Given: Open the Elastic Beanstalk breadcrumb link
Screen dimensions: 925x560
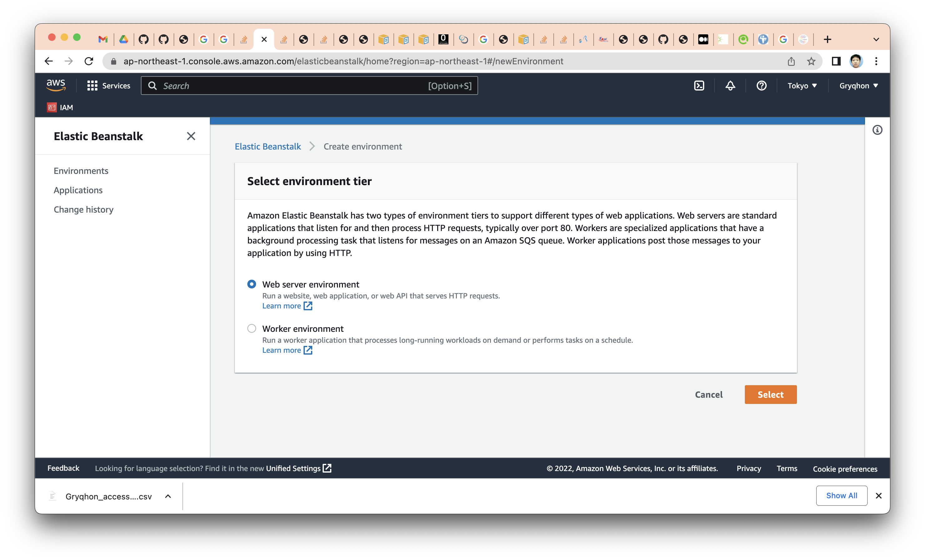Looking at the screenshot, I should pyautogui.click(x=268, y=146).
